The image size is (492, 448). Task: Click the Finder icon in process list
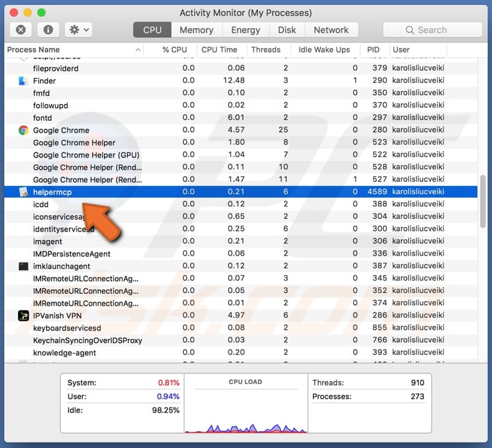pos(23,81)
